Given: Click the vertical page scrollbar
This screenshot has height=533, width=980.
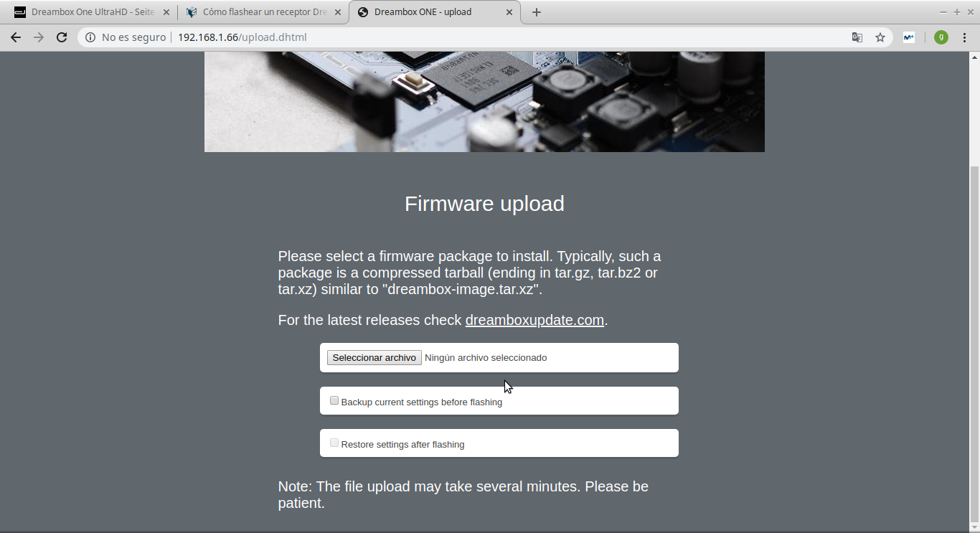Looking at the screenshot, I should tap(974, 344).
